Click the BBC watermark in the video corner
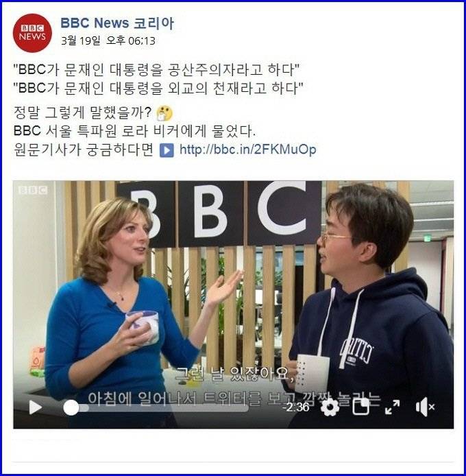This screenshot has height=476, width=466. click(x=33, y=190)
